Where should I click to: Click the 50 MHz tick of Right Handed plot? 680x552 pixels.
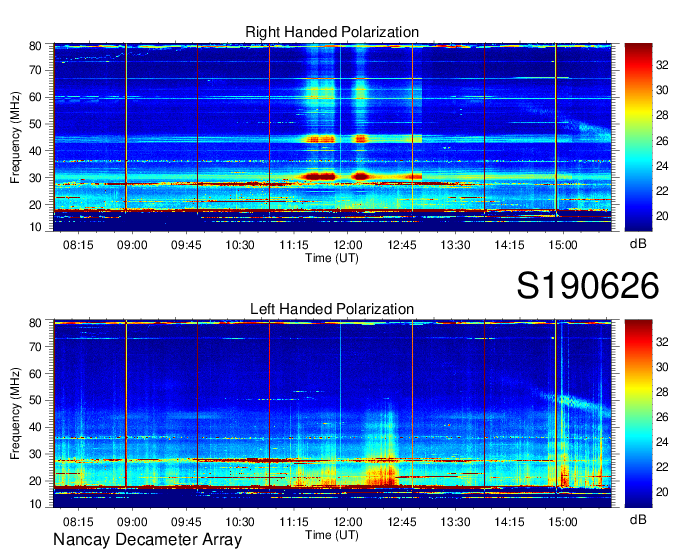[x=35, y=124]
